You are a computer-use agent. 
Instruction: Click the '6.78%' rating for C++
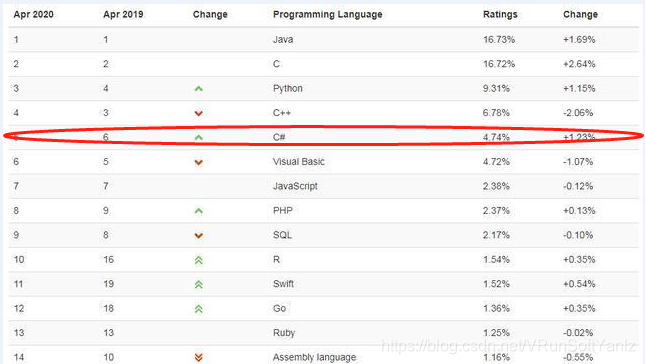coord(496,113)
